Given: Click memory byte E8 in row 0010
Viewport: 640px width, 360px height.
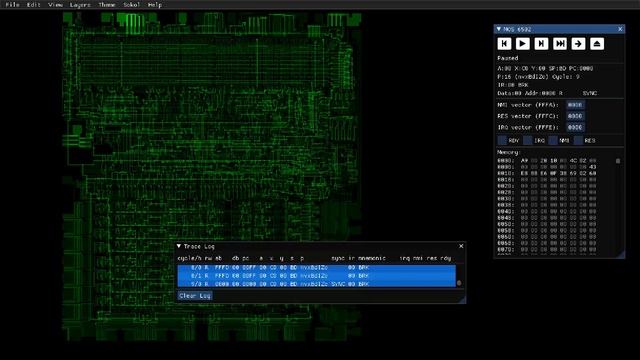Looking at the screenshot, I should (524, 173).
